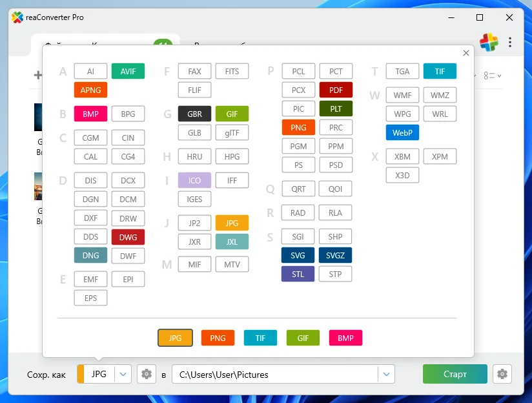Click the C:\Users\User\Pictures path field
Screen dimensions: 532x403
click(274, 374)
